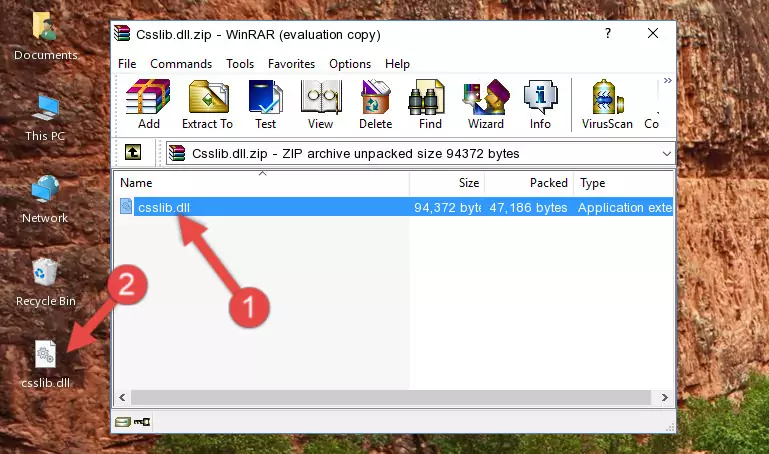Run VirusScan on the archive

coord(607,104)
